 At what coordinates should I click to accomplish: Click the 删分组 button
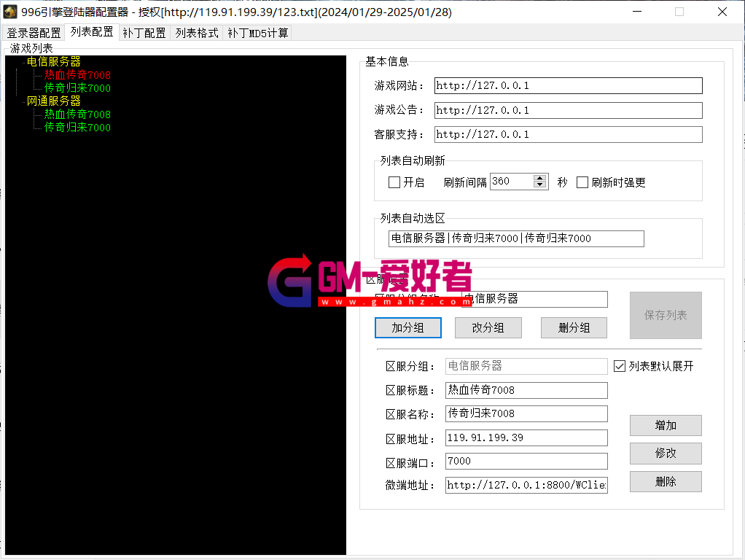(574, 328)
